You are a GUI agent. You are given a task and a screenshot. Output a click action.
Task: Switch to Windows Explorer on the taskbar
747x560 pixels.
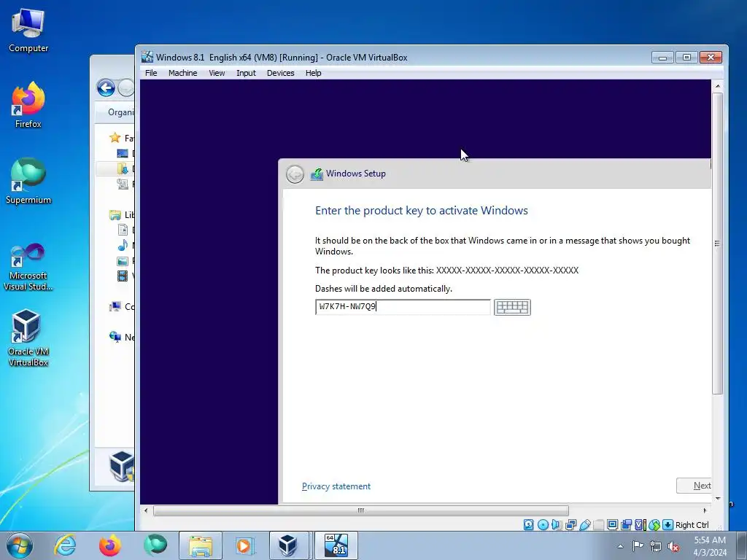201,545
